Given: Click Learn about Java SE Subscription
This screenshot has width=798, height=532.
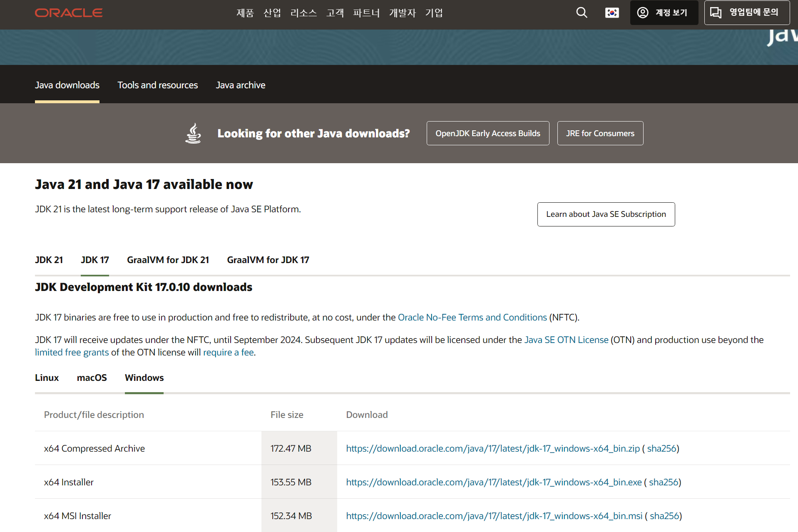Looking at the screenshot, I should 606,214.
